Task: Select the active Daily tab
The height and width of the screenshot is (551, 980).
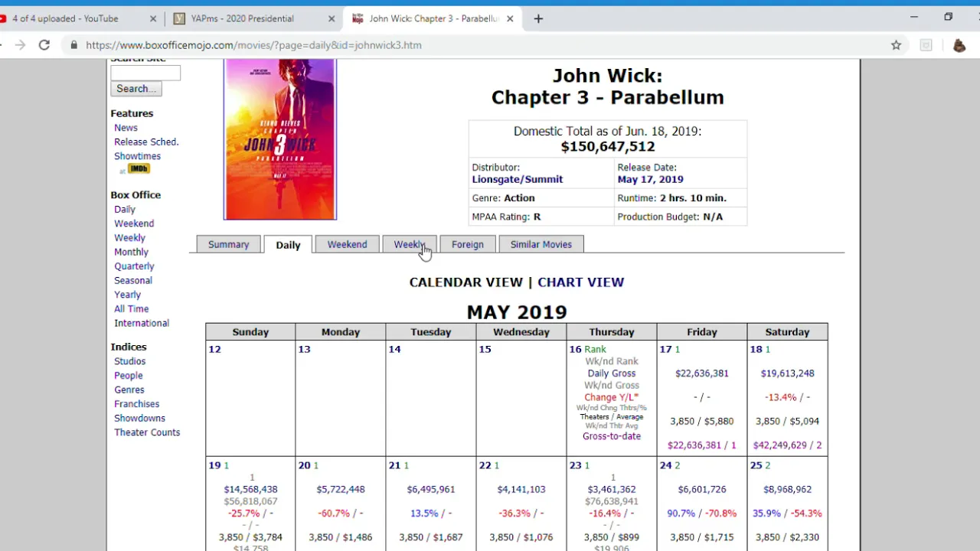Action: click(288, 245)
